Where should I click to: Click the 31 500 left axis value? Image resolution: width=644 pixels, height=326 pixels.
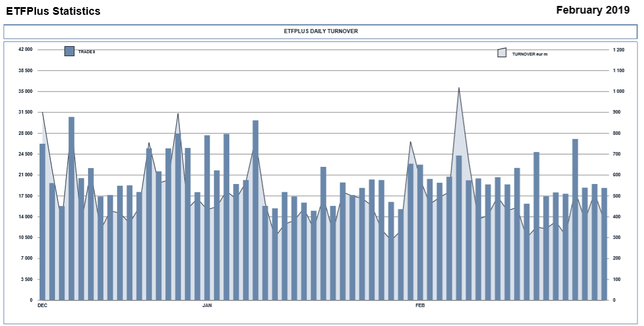(25, 112)
